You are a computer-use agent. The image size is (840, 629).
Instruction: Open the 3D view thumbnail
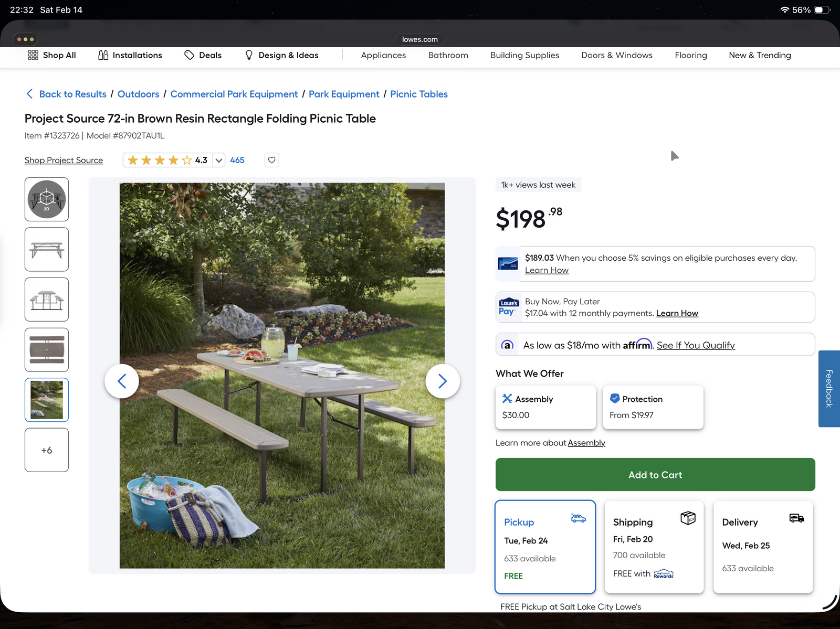point(47,199)
